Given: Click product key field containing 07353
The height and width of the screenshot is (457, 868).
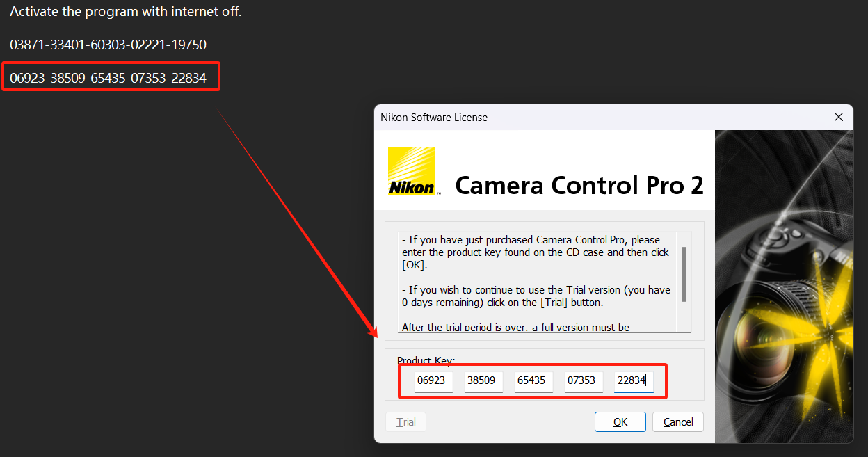Looking at the screenshot, I should click(584, 381).
